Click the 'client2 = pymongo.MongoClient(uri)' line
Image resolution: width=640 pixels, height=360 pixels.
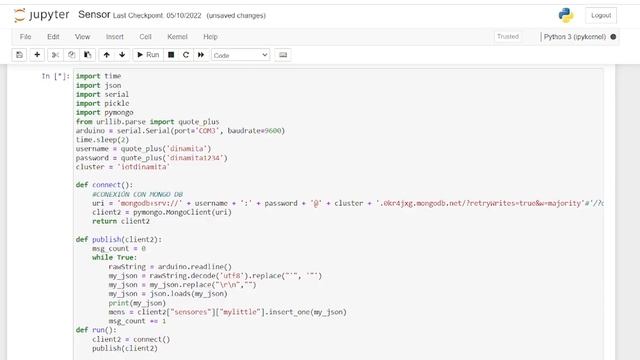coord(162,212)
